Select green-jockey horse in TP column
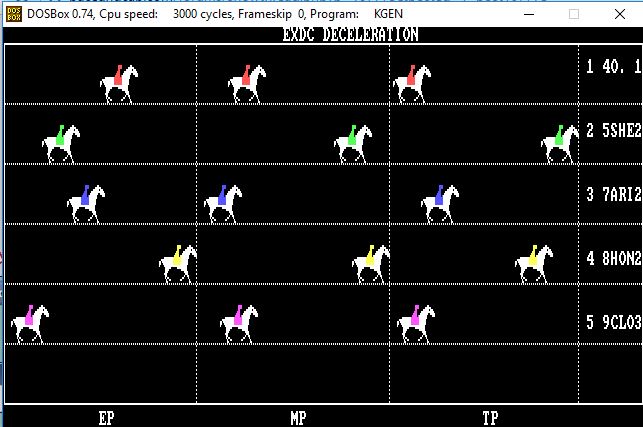 click(560, 144)
